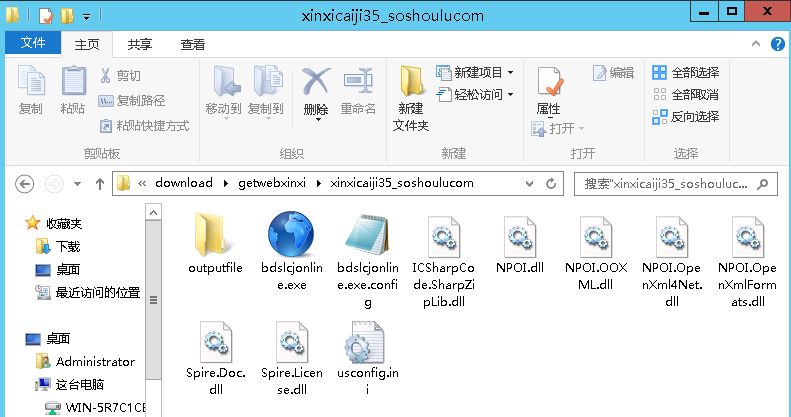
Task: Expand the 删除 (Delete) dropdown arrow
Action: (318, 120)
